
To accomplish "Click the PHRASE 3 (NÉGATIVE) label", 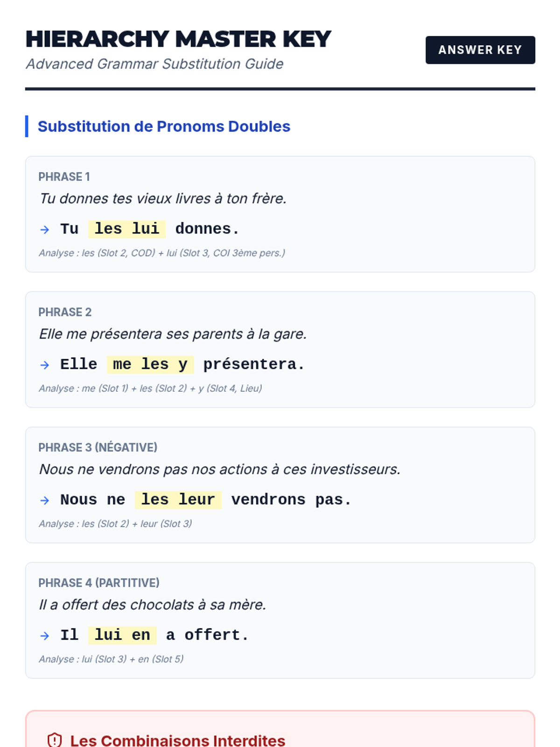I will point(98,448).
